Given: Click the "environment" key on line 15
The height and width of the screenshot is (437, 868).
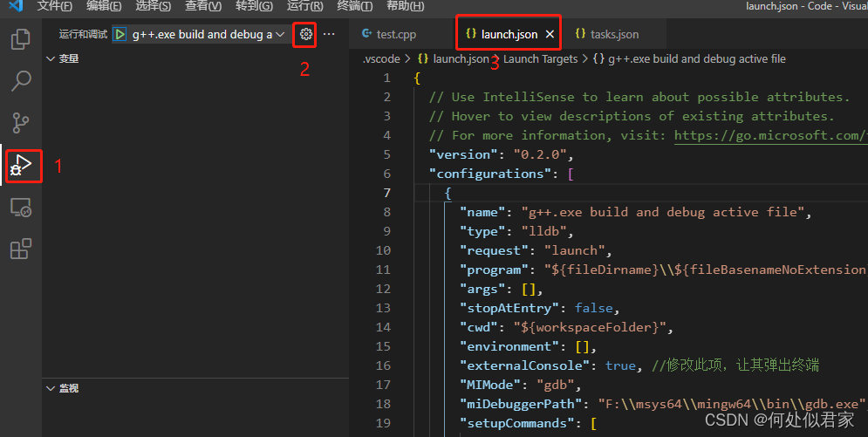Looking at the screenshot, I should (x=513, y=346).
